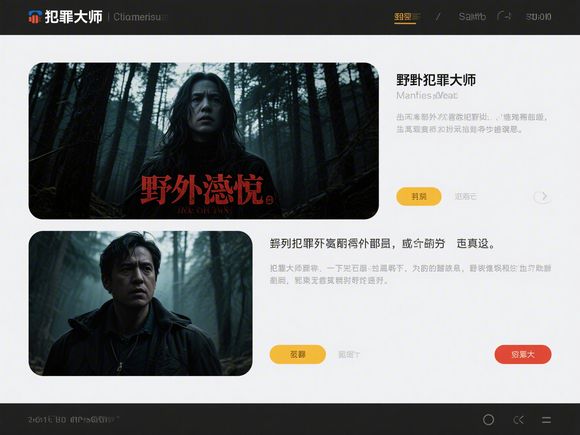
Task: Open the two-line menu icon in footer
Action: pyautogui.click(x=546, y=420)
